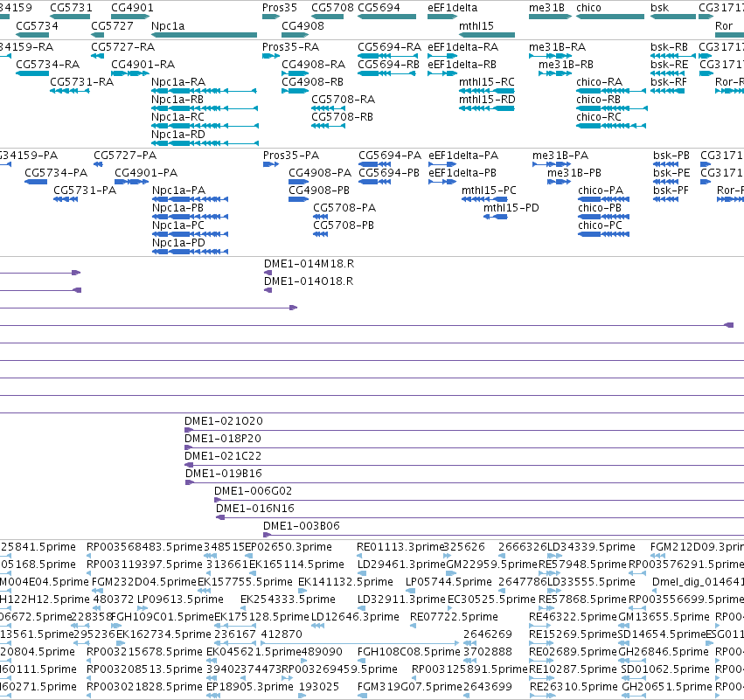Click the DME1-019B16 BAC label
This screenshot has height=700, width=744.
[224, 474]
